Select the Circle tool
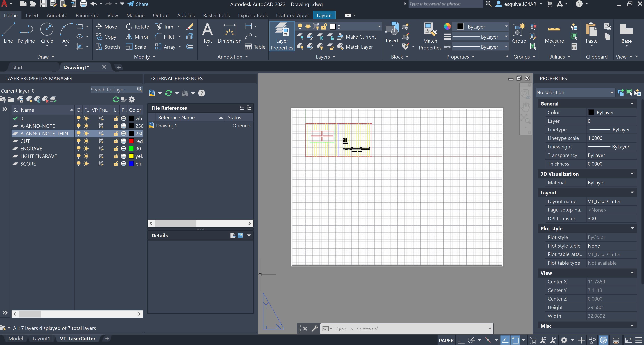 (x=47, y=33)
